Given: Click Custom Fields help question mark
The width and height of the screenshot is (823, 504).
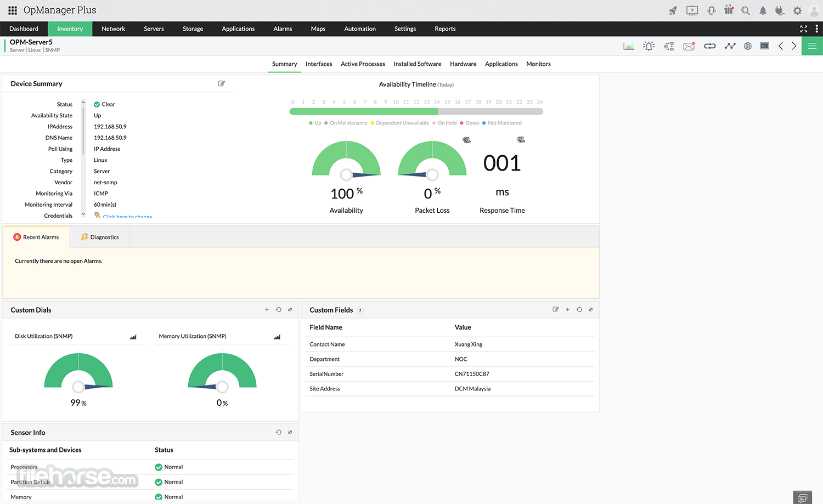Looking at the screenshot, I should [360, 310].
